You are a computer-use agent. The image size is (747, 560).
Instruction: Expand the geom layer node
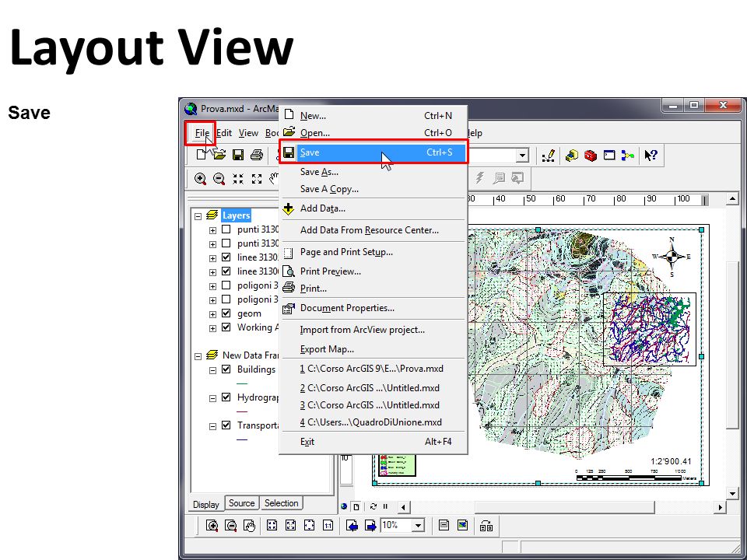pos(213,314)
